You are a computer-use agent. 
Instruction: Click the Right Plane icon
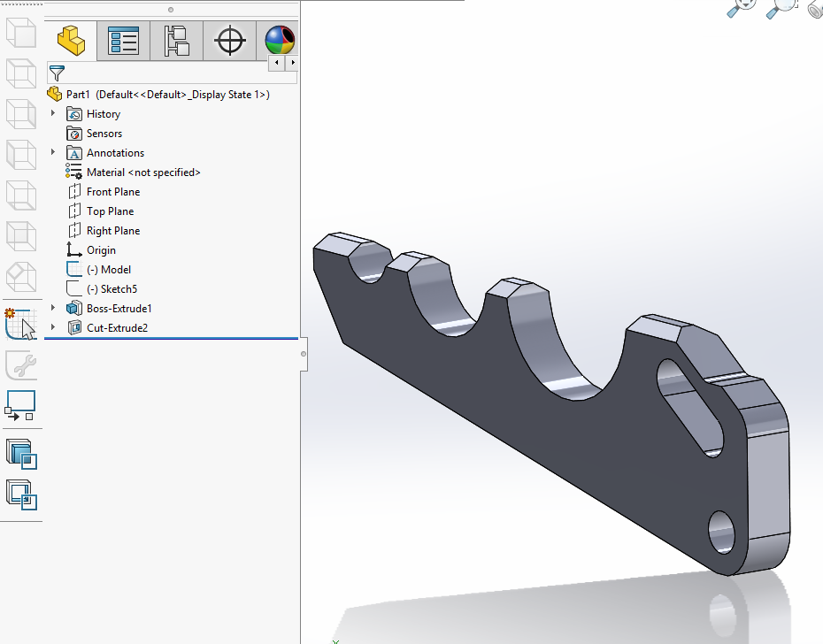tap(74, 230)
